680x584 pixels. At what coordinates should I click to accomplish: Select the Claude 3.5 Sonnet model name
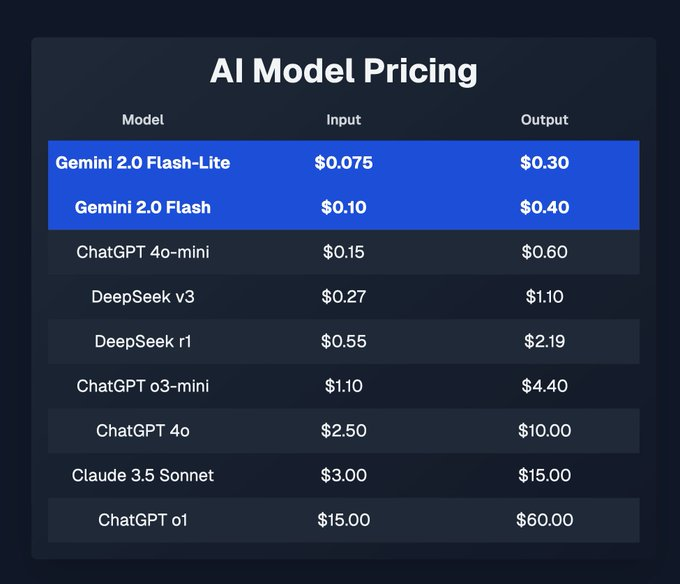143,475
